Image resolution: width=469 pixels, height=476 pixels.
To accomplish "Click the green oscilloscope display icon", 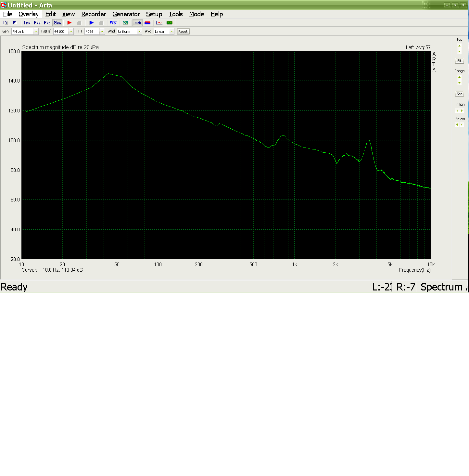I will [x=170, y=23].
